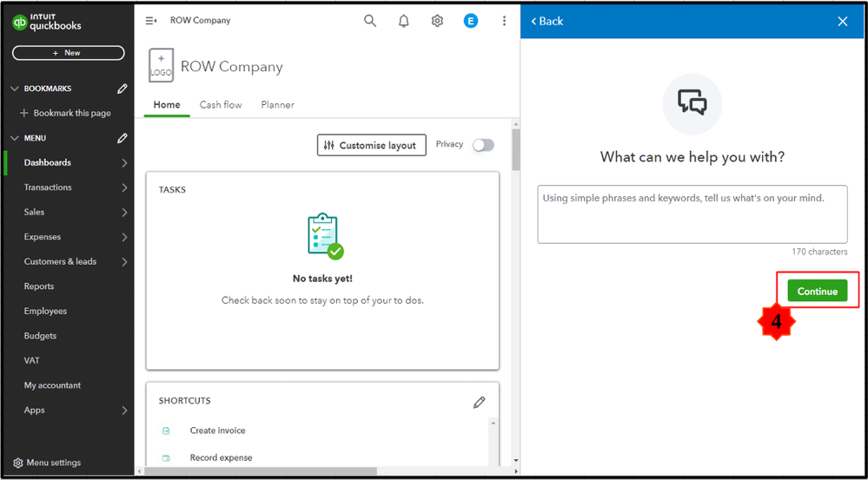Edit shortcuts with the pencil icon
The width and height of the screenshot is (868, 480).
coord(479,402)
